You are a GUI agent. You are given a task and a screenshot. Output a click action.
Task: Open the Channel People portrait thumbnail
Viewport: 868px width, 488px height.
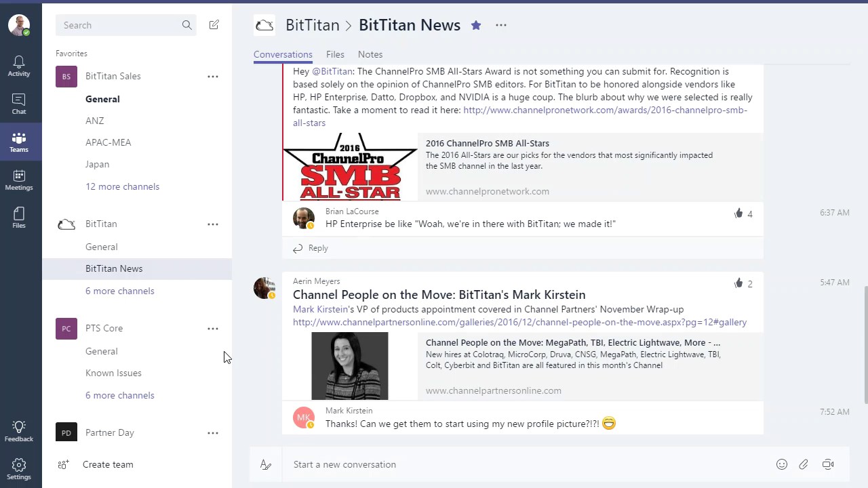(x=350, y=366)
